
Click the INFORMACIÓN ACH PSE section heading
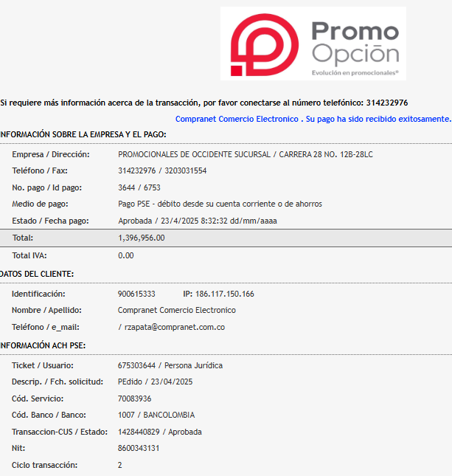click(x=43, y=345)
